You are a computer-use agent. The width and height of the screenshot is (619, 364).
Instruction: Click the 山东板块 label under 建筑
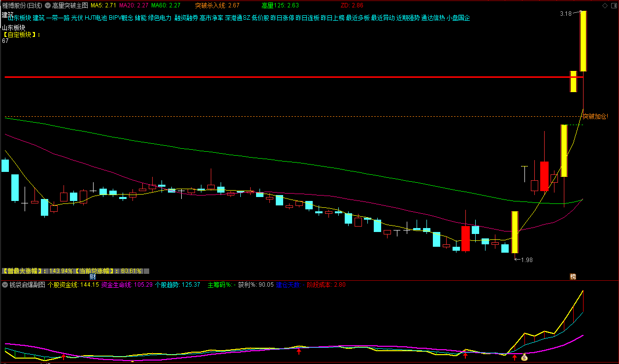pos(13,28)
